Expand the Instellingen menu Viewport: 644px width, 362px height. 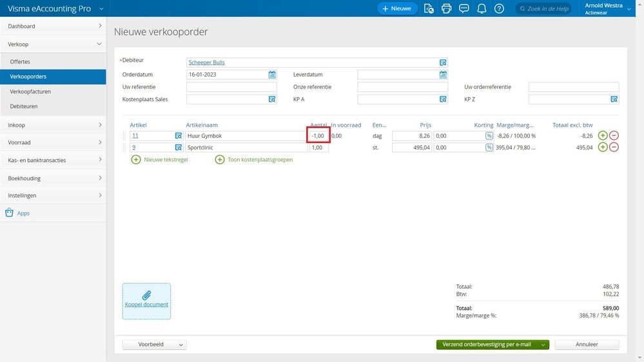53,195
